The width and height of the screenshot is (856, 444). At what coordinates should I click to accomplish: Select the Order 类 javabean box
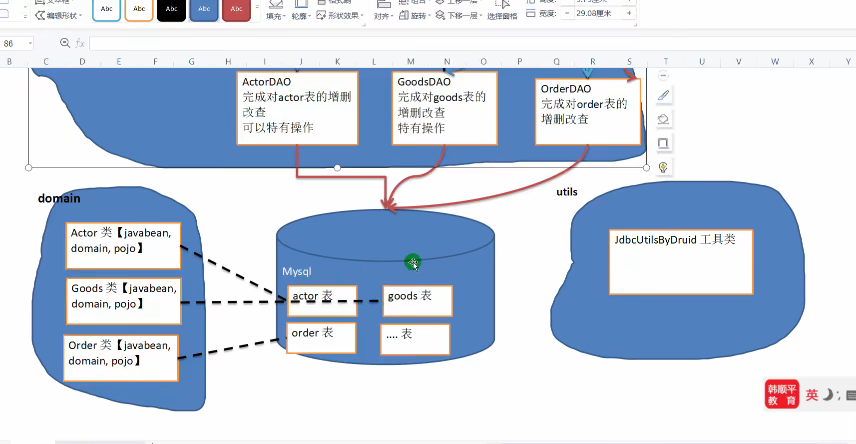pos(121,358)
